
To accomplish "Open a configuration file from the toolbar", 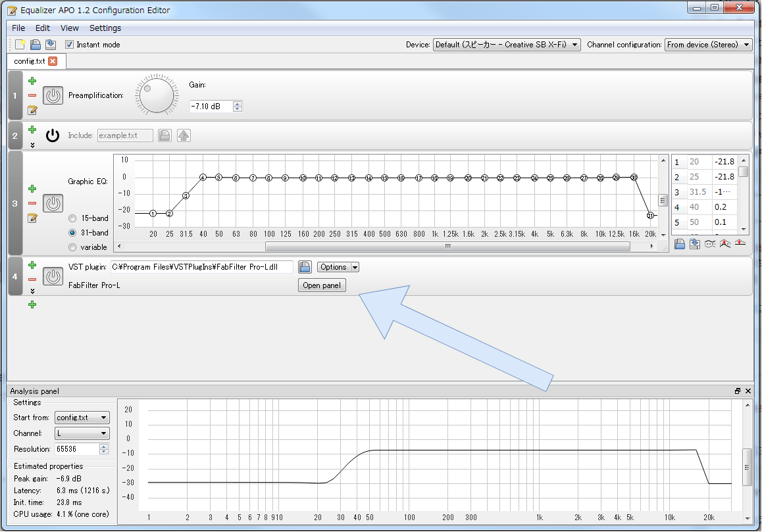I will (x=35, y=44).
